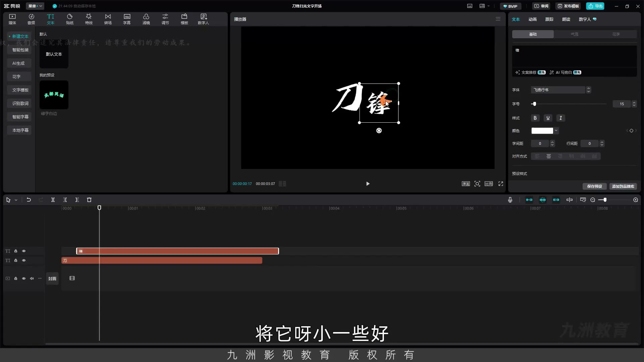The height and width of the screenshot is (362, 644).
Task: Expand the text color dropdown arrow
Action: 556,131
